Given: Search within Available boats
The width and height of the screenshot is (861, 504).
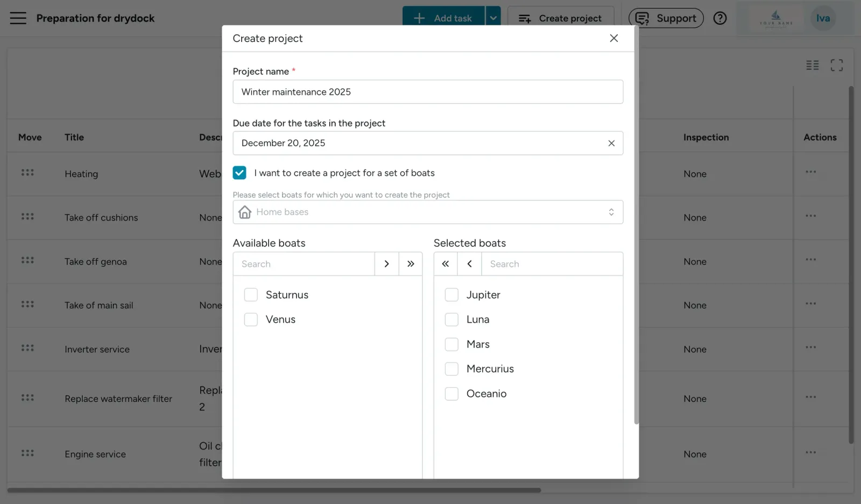Looking at the screenshot, I should point(304,264).
